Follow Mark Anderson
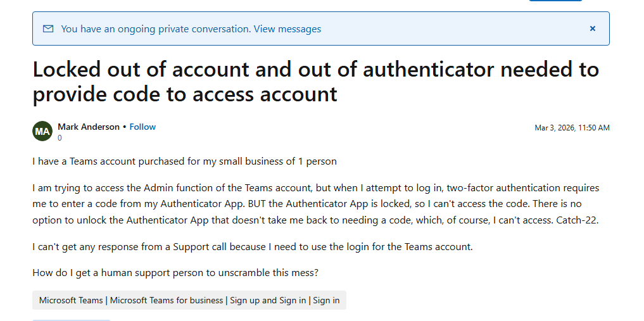The width and height of the screenshot is (644, 321). point(142,127)
